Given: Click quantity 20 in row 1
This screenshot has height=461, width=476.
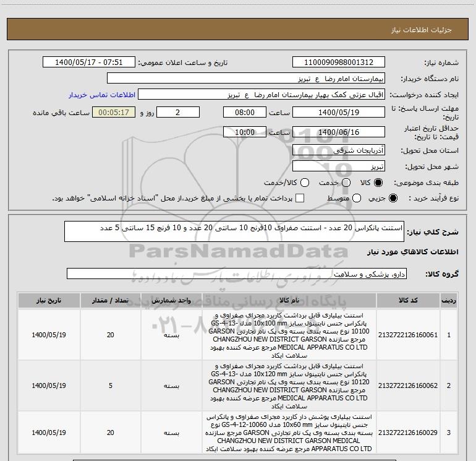Looking at the screenshot, I should [111, 335].
